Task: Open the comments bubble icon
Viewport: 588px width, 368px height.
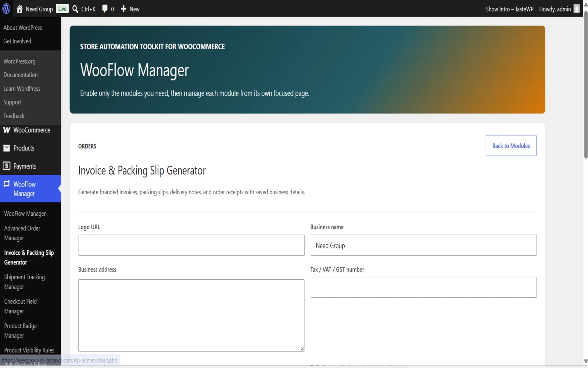Action: coord(105,9)
